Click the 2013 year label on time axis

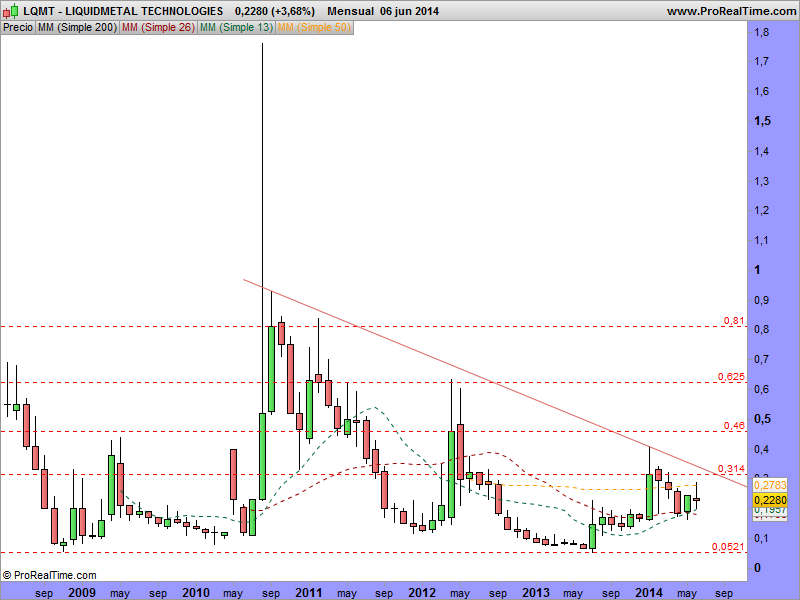point(536,593)
